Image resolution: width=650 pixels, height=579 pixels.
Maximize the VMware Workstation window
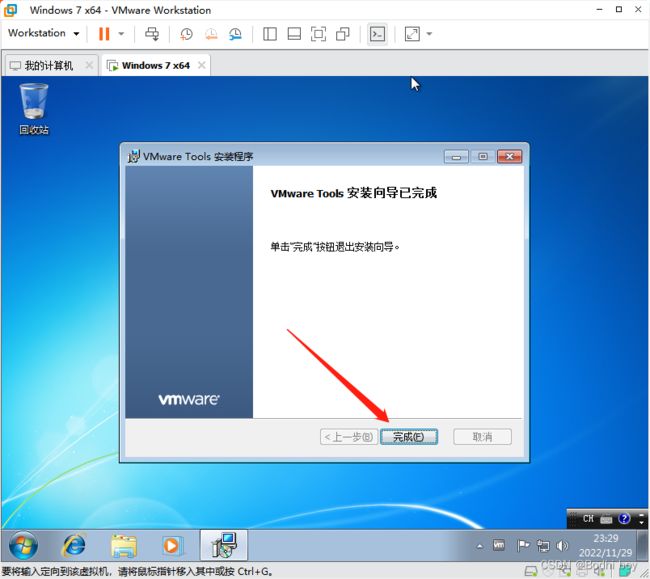[x=619, y=9]
